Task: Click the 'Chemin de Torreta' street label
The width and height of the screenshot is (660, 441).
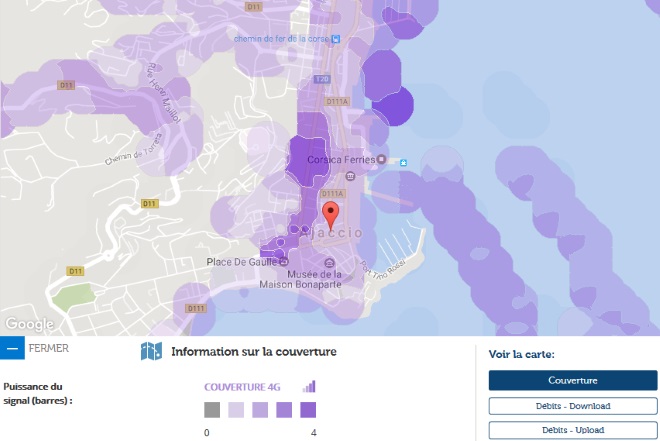Action: click(x=133, y=149)
